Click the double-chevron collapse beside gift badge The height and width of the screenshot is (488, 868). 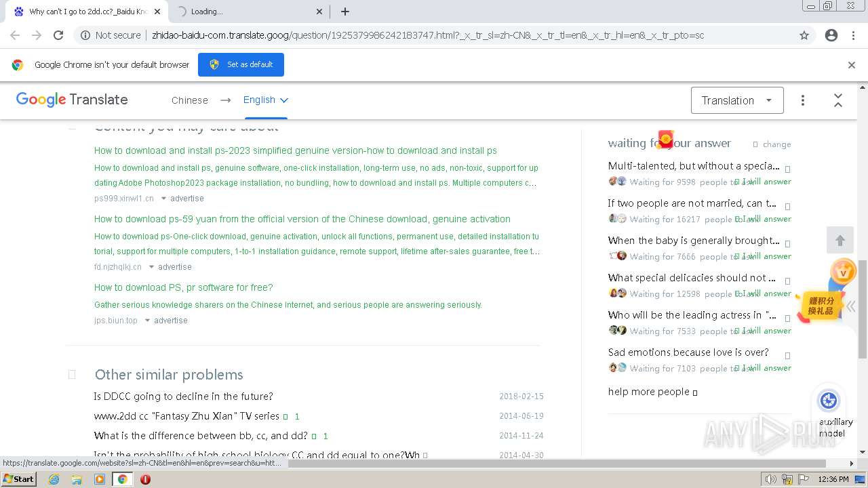point(850,306)
